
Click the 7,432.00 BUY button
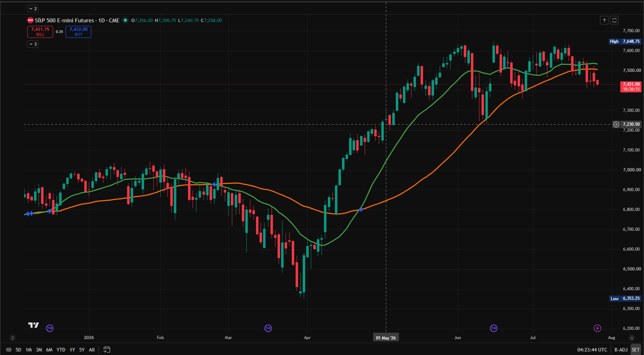78,32
